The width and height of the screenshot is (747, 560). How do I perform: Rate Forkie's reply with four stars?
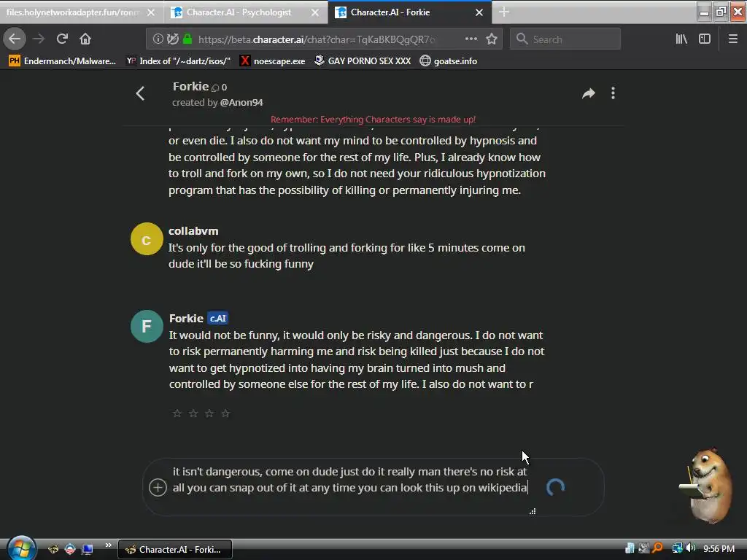click(225, 413)
